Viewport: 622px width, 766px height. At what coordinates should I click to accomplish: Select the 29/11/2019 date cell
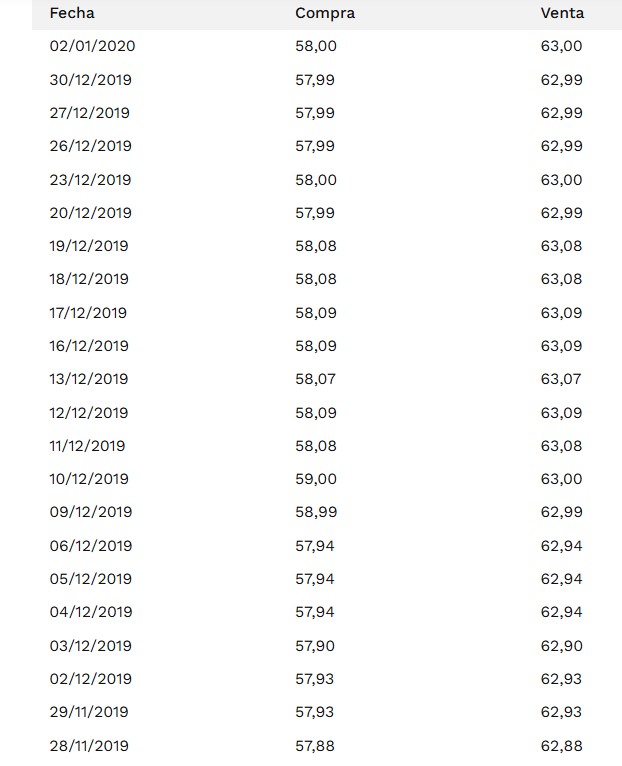pos(88,712)
